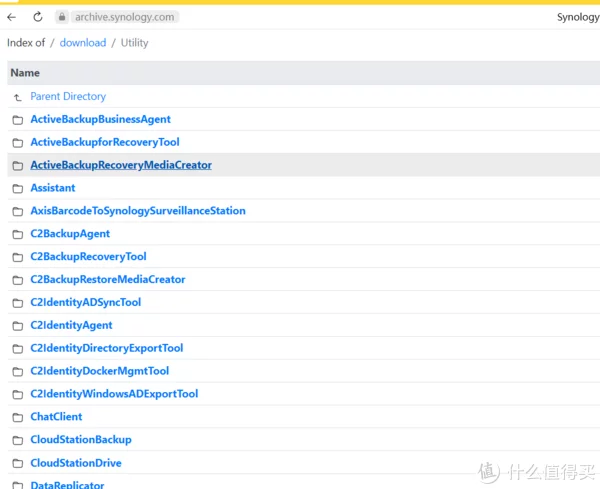This screenshot has width=600, height=489.
Task: Open the C2BackupAgent folder link
Action: (x=70, y=234)
